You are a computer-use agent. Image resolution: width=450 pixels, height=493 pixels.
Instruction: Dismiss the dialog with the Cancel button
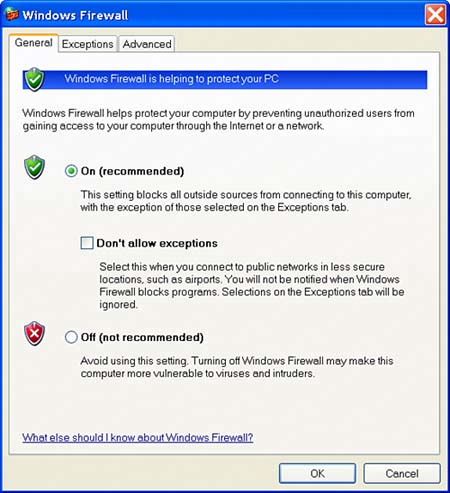[x=402, y=473]
